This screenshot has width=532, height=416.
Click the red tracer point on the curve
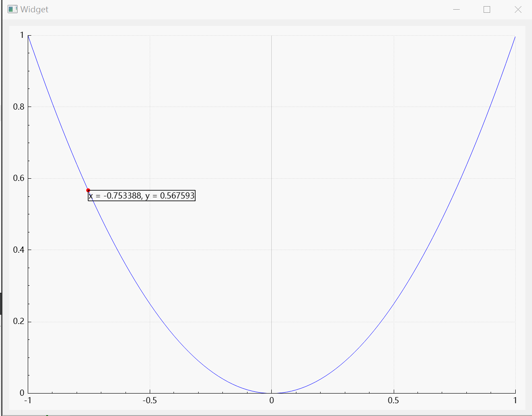click(x=88, y=190)
